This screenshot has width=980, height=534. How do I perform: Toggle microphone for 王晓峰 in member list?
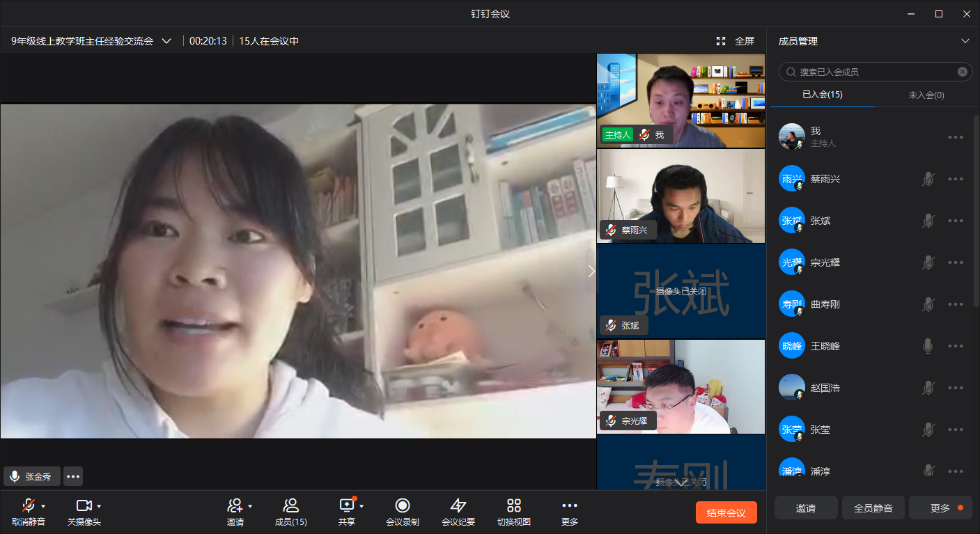(x=927, y=346)
